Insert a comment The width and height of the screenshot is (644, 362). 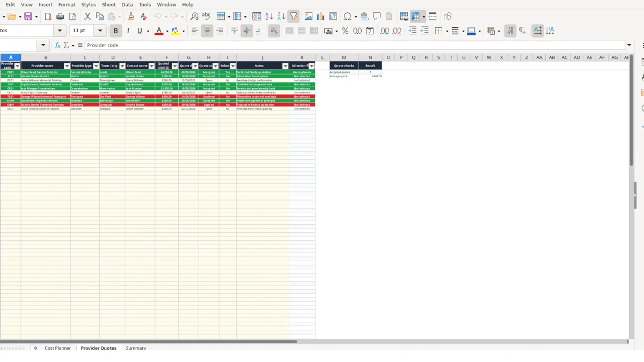[x=377, y=17]
